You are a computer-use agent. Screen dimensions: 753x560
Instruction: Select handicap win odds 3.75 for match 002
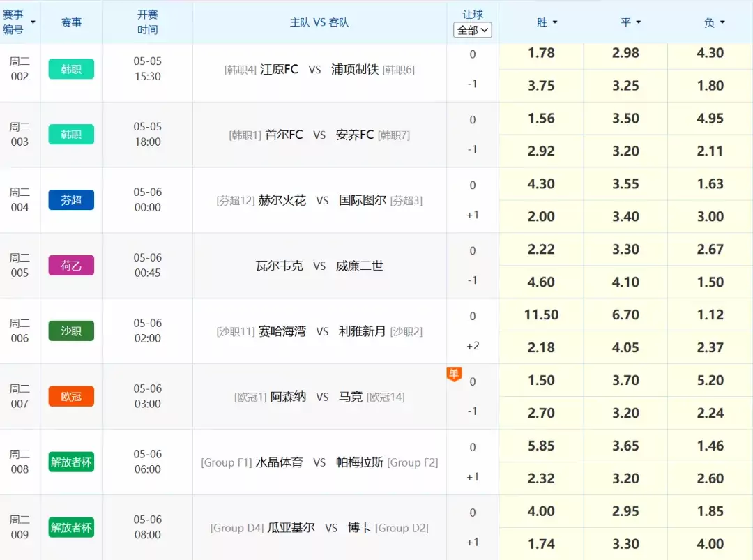[541, 86]
